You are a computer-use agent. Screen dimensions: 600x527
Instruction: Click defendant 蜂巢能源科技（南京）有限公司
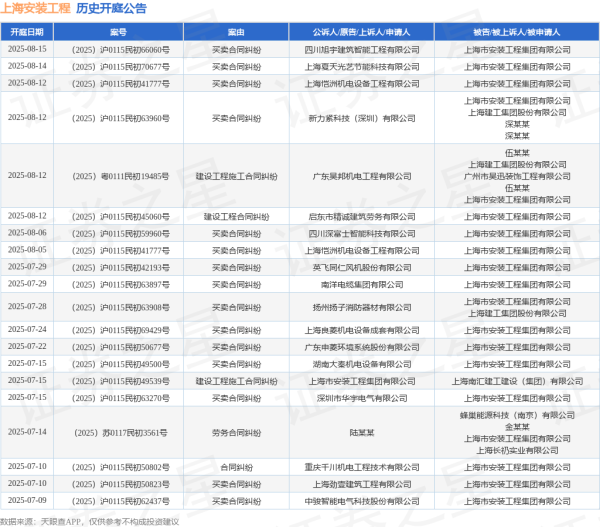click(x=517, y=415)
